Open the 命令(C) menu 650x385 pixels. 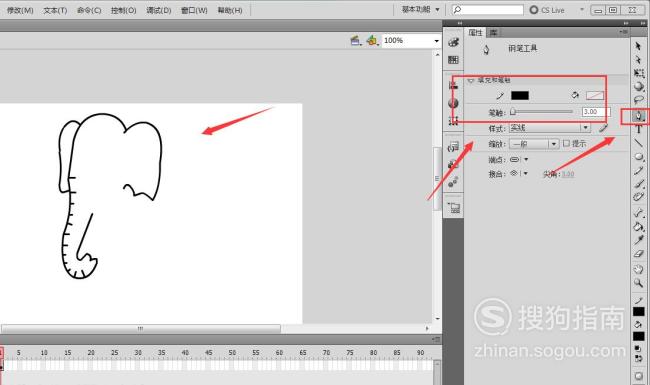click(89, 10)
